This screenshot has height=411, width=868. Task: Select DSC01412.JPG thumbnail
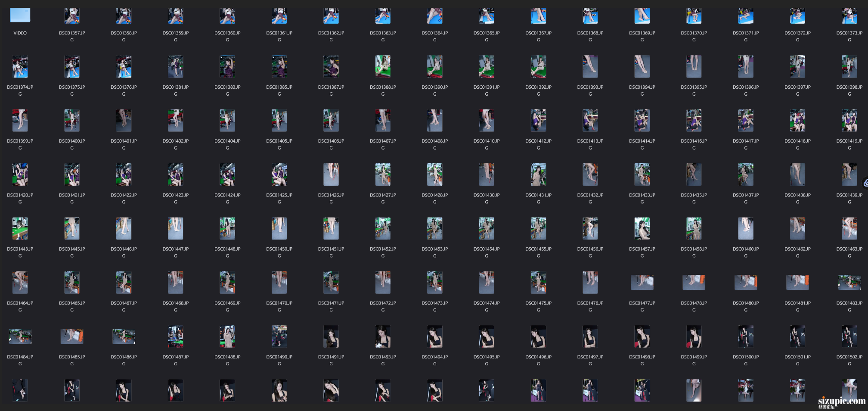(538, 120)
